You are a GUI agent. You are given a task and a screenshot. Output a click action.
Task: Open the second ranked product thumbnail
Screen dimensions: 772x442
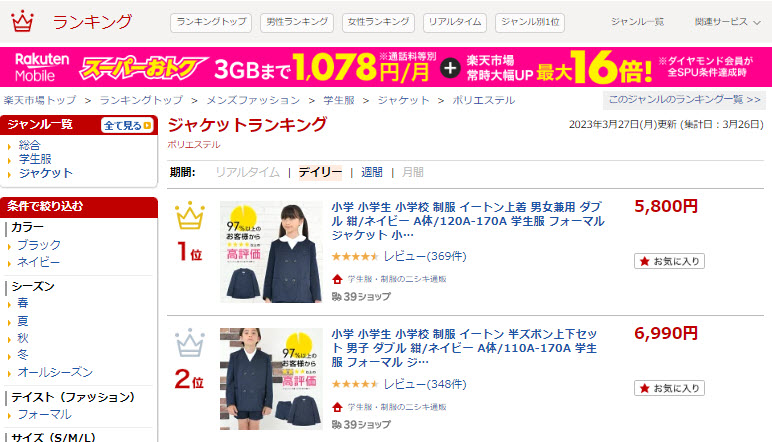(x=271, y=379)
